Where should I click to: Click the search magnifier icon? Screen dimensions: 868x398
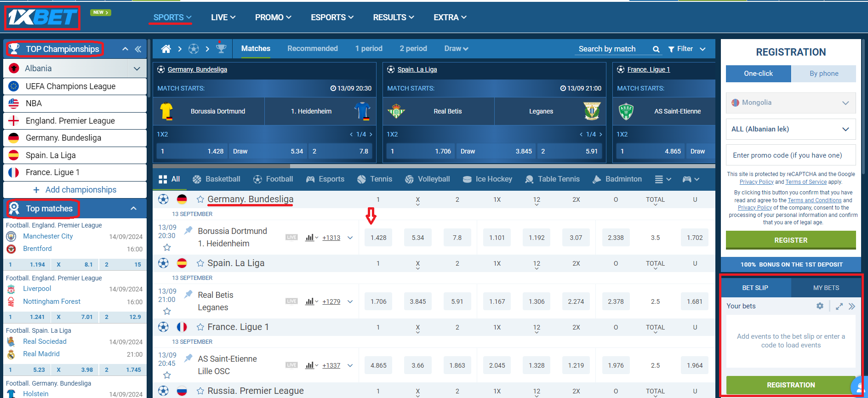[x=656, y=49]
